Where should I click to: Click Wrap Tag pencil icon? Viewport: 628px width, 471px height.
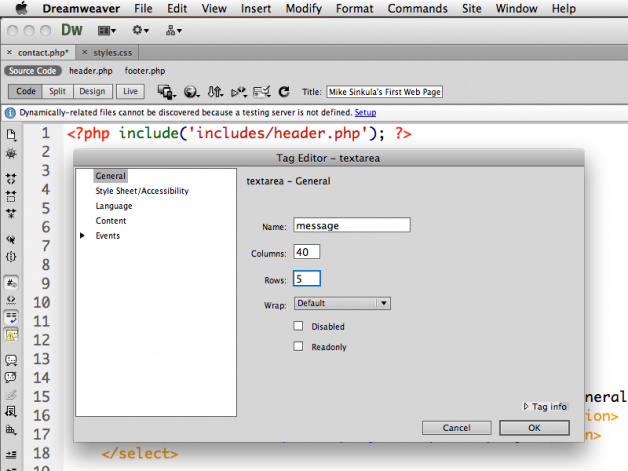coord(11,395)
